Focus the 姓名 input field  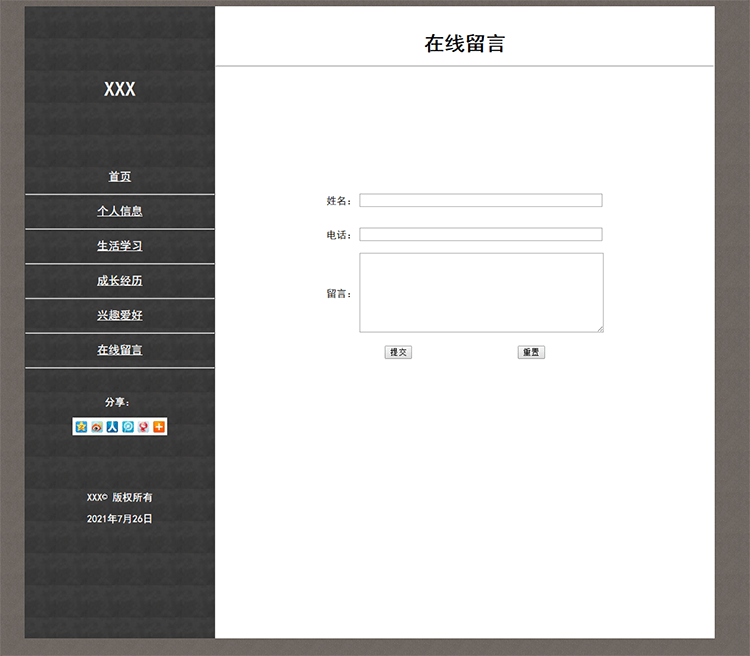click(481, 200)
